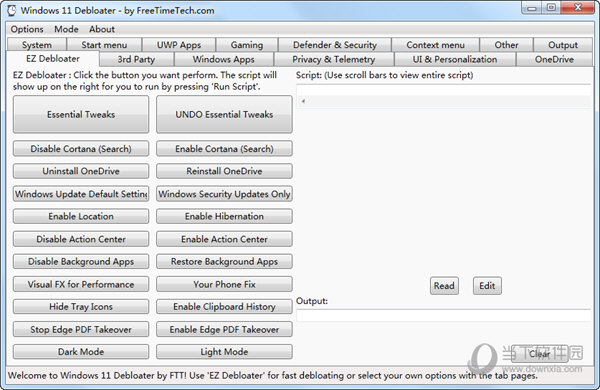This screenshot has width=600, height=390.
Task: Open the Windows Apps tab
Action: coord(223,59)
